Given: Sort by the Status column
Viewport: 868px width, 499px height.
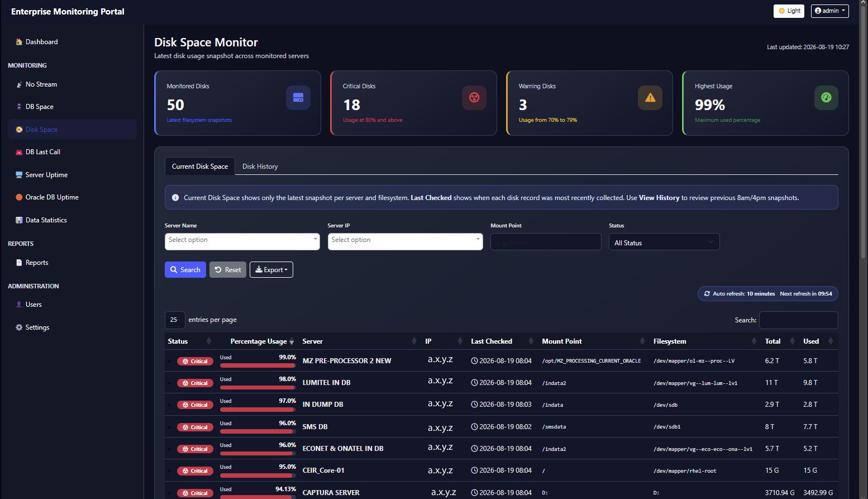Looking at the screenshot, I should [x=189, y=341].
